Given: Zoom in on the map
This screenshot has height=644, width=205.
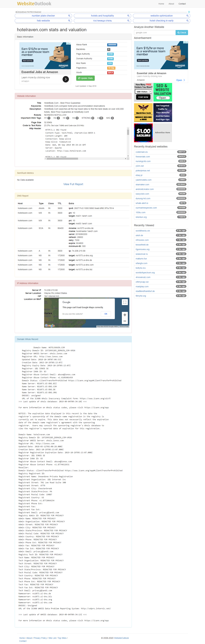Looking at the screenshot, I should (x=125, y=315).
